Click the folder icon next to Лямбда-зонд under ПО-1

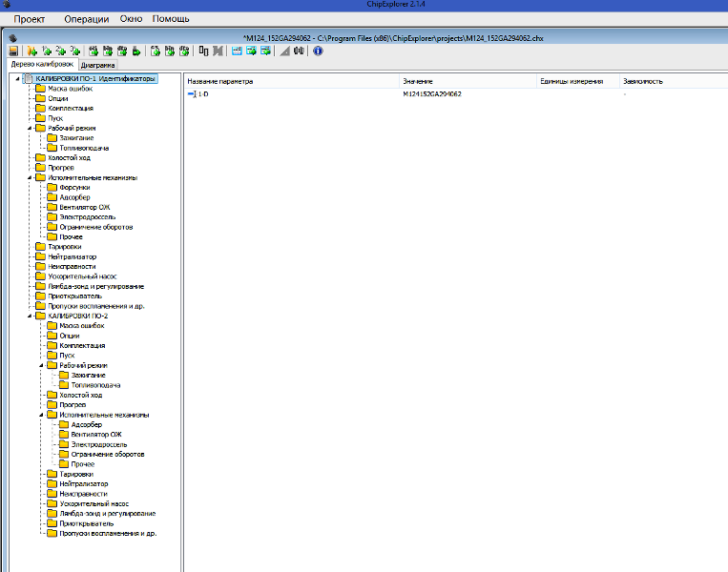pos(40,286)
